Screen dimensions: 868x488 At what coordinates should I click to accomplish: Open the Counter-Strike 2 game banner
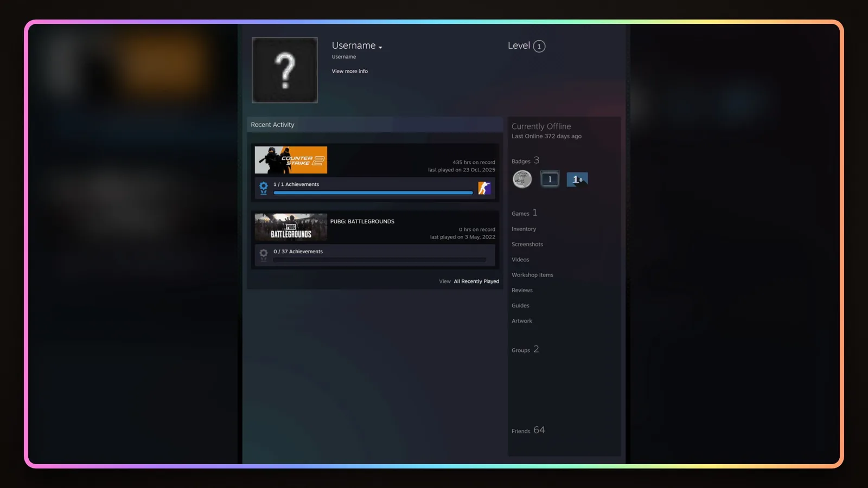(291, 160)
